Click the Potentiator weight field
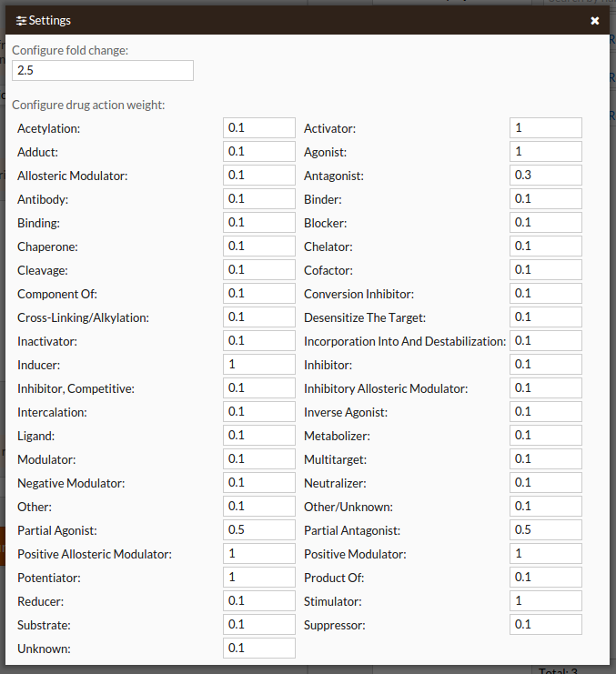The height and width of the screenshot is (674, 616). 259,578
